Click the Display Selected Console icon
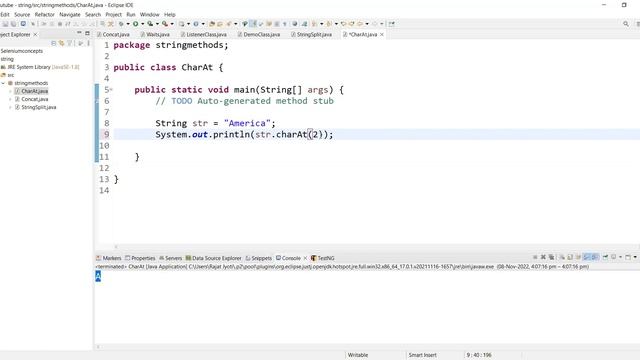640x360 pixels. (x=613, y=257)
